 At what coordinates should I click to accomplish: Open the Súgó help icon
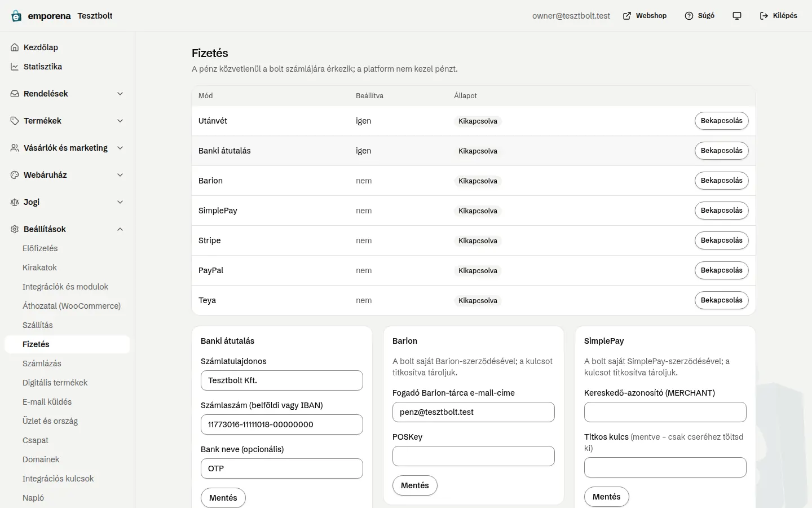(x=689, y=16)
